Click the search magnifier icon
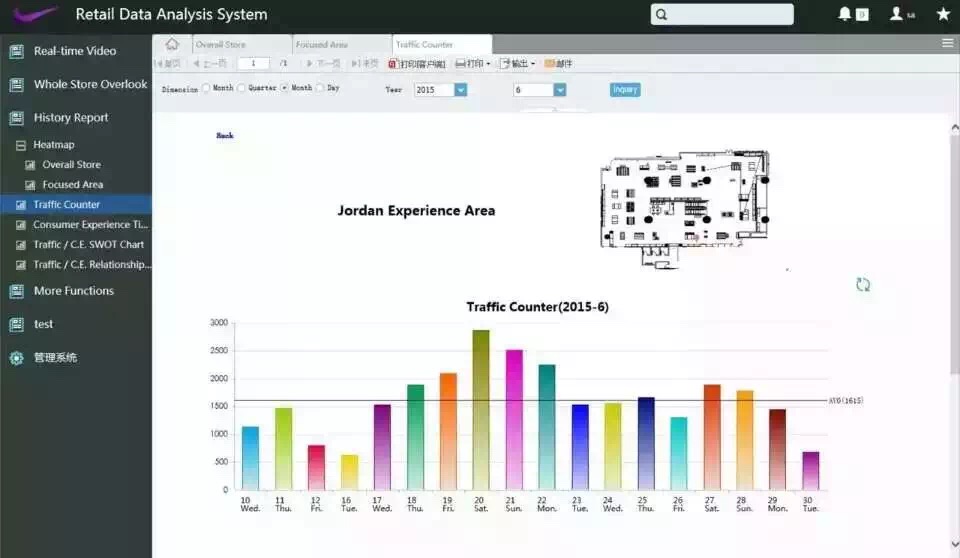Screen dimensions: 960x558 pyautogui.click(x=661, y=14)
